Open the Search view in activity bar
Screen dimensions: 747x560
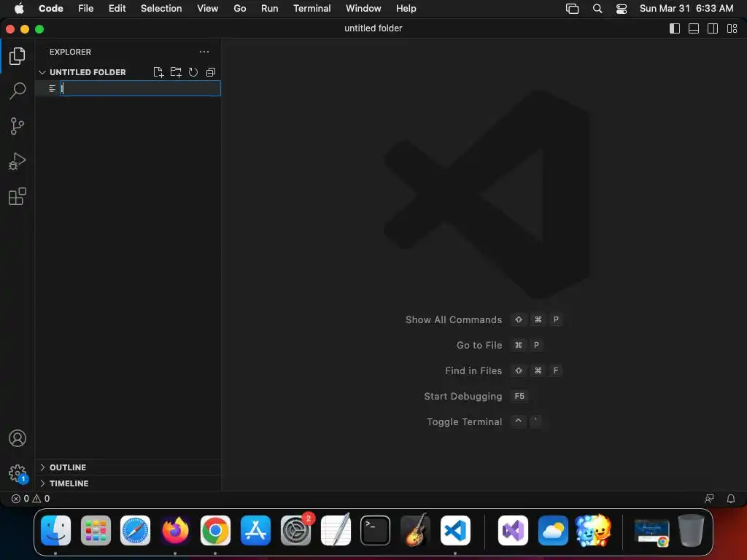(x=18, y=90)
